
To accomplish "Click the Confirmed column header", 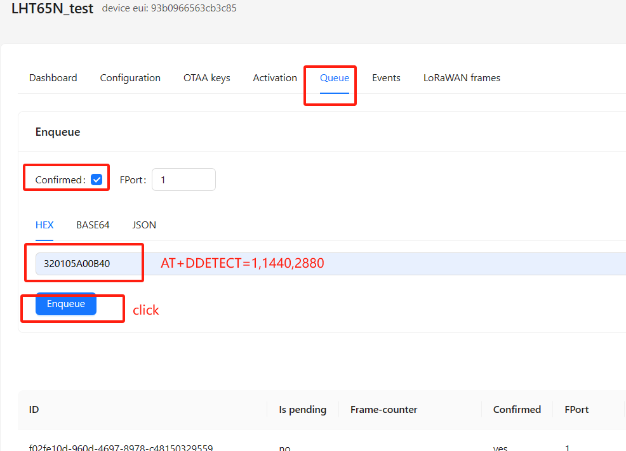I will (517, 409).
